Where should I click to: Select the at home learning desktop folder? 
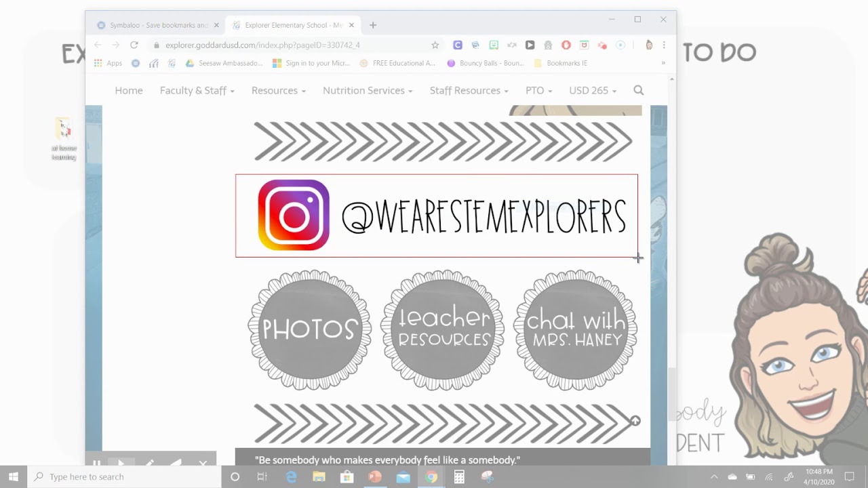64,139
